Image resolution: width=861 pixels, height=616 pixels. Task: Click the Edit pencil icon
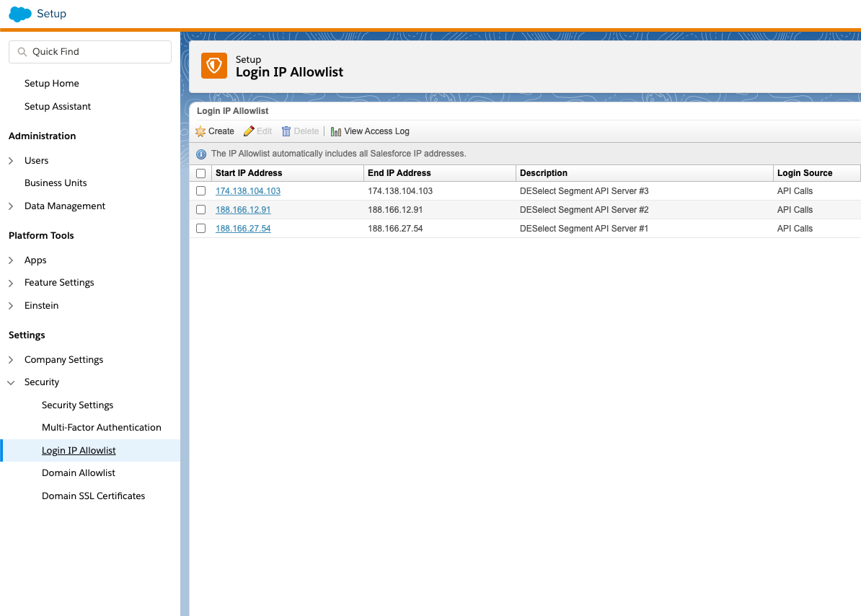249,131
